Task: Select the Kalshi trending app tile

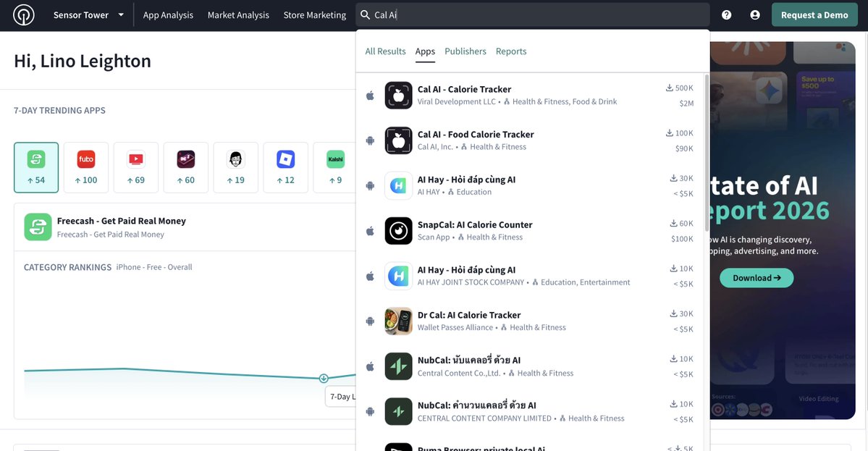Action: (x=334, y=167)
